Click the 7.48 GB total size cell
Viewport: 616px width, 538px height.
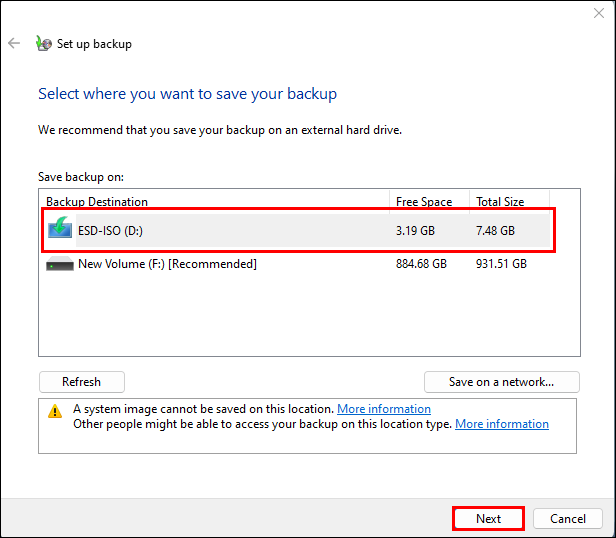495,230
